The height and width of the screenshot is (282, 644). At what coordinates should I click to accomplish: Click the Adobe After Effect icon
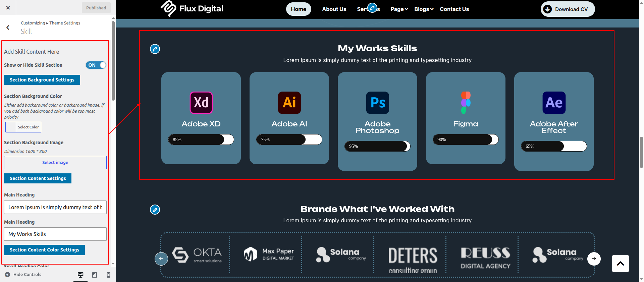click(x=554, y=103)
